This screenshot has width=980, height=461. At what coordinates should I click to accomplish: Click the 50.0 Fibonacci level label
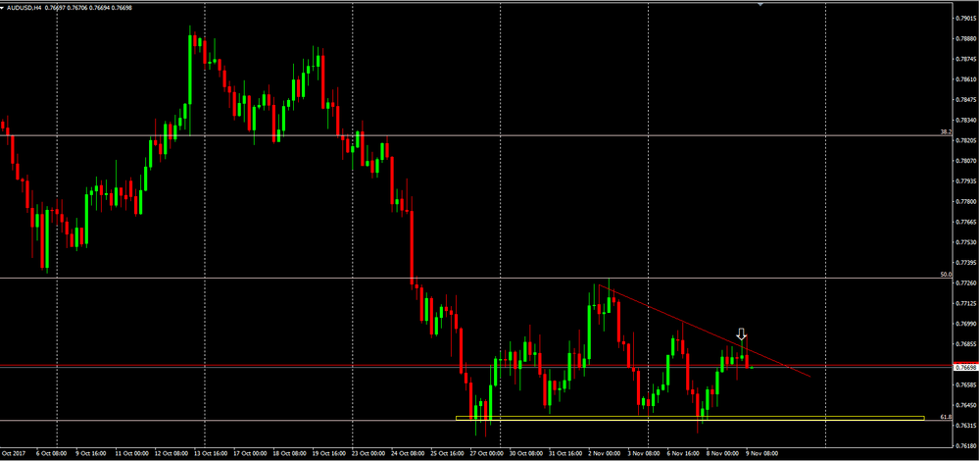point(946,274)
